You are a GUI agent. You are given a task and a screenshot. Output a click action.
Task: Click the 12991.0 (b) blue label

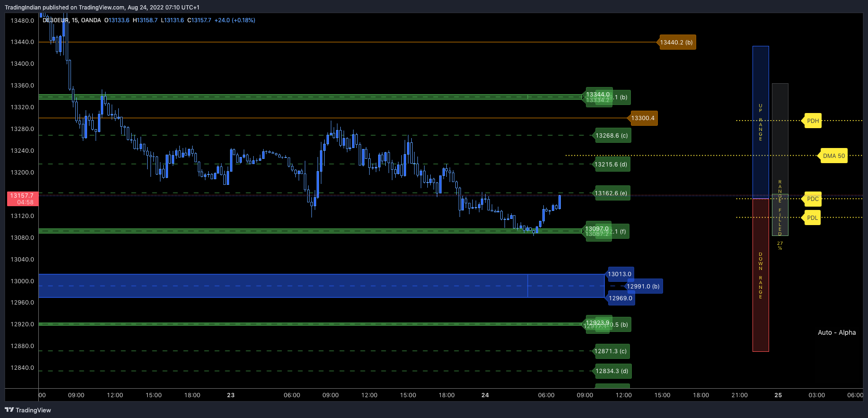tap(643, 287)
